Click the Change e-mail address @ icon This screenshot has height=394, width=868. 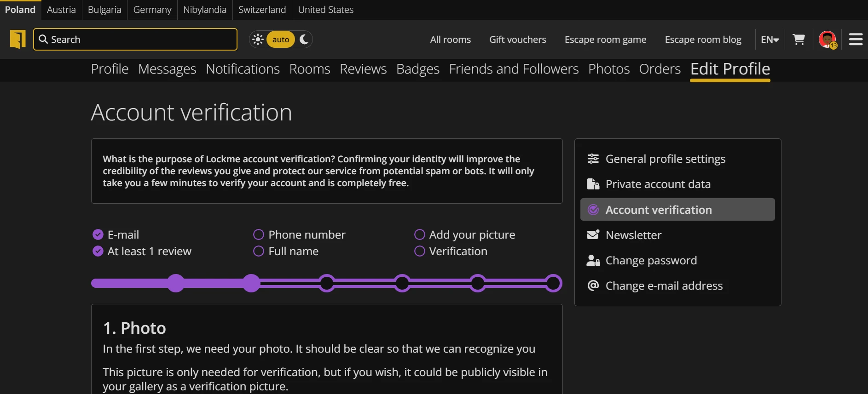(593, 286)
